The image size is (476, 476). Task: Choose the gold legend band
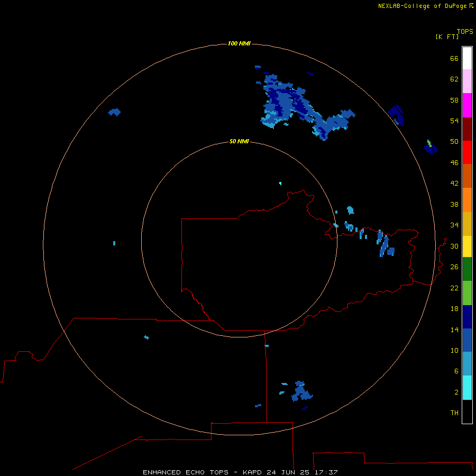click(x=467, y=224)
